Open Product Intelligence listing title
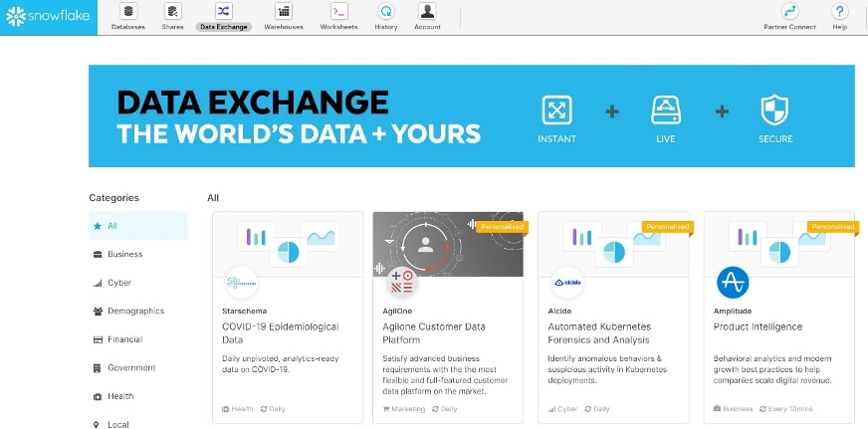Image resolution: width=868 pixels, height=429 pixels. pos(758,326)
